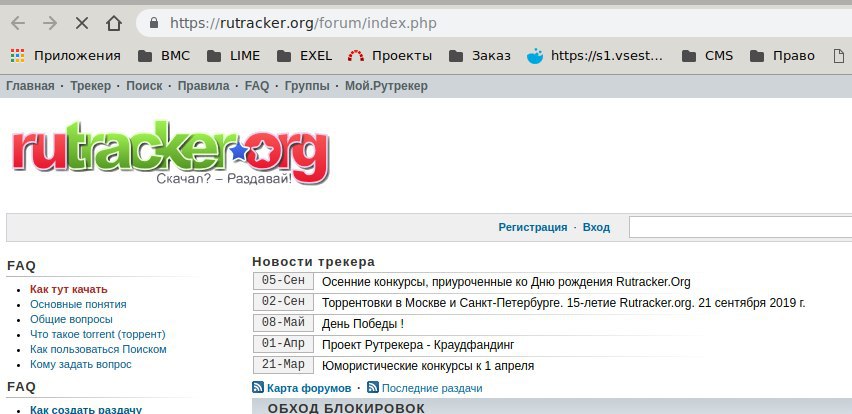Open news Юмористические конкурсы к 1 апреля

coord(428,366)
